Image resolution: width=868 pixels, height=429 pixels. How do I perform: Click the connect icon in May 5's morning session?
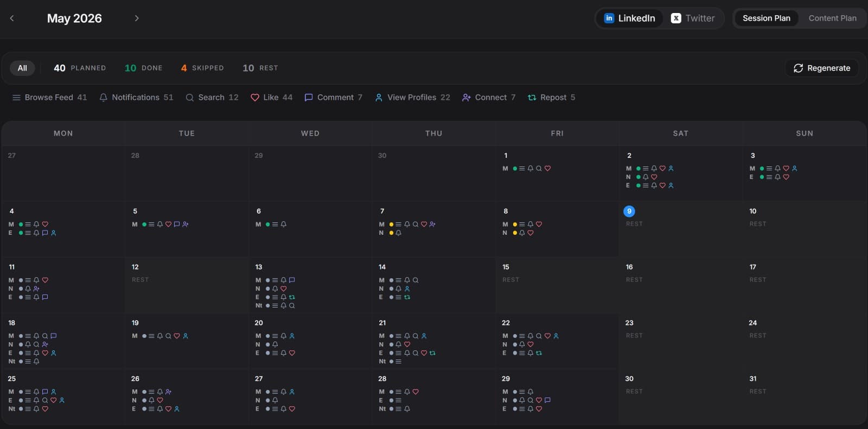pos(186,225)
